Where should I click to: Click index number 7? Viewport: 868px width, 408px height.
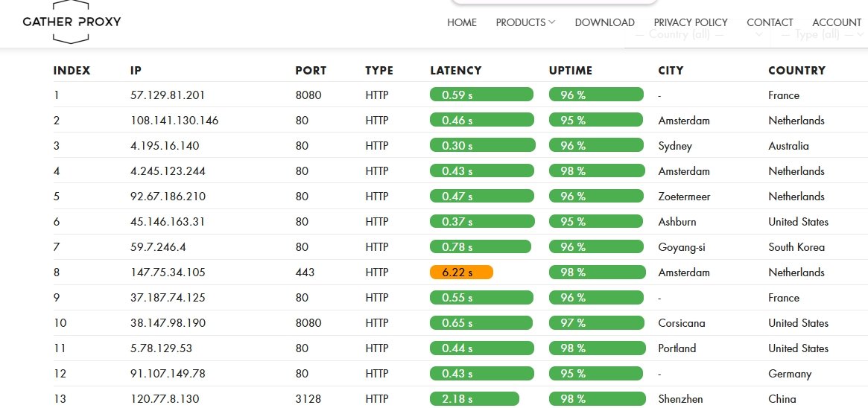point(57,247)
